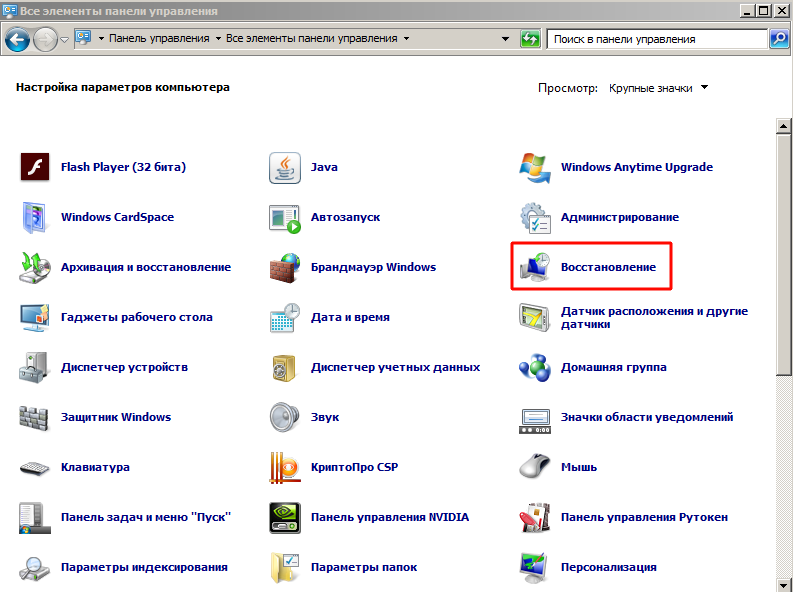
Task: Open recent pages dropdown beside Forward button
Action: [64, 39]
